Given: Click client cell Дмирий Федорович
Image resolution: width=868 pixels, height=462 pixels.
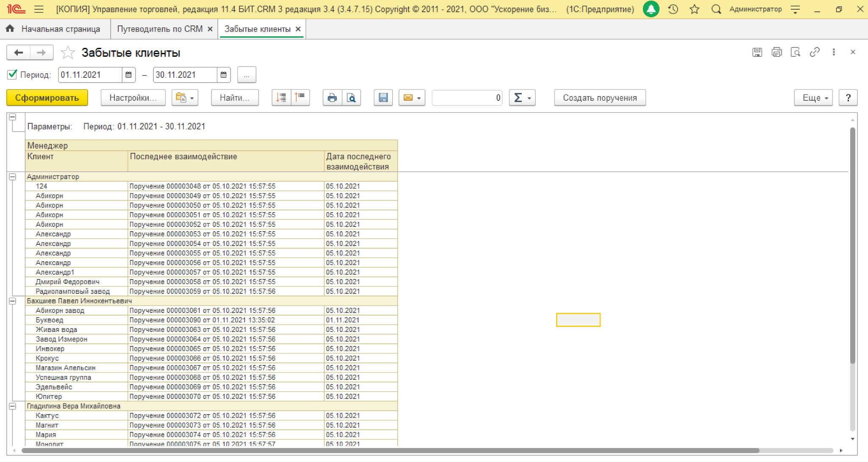Looking at the screenshot, I should (x=77, y=282).
